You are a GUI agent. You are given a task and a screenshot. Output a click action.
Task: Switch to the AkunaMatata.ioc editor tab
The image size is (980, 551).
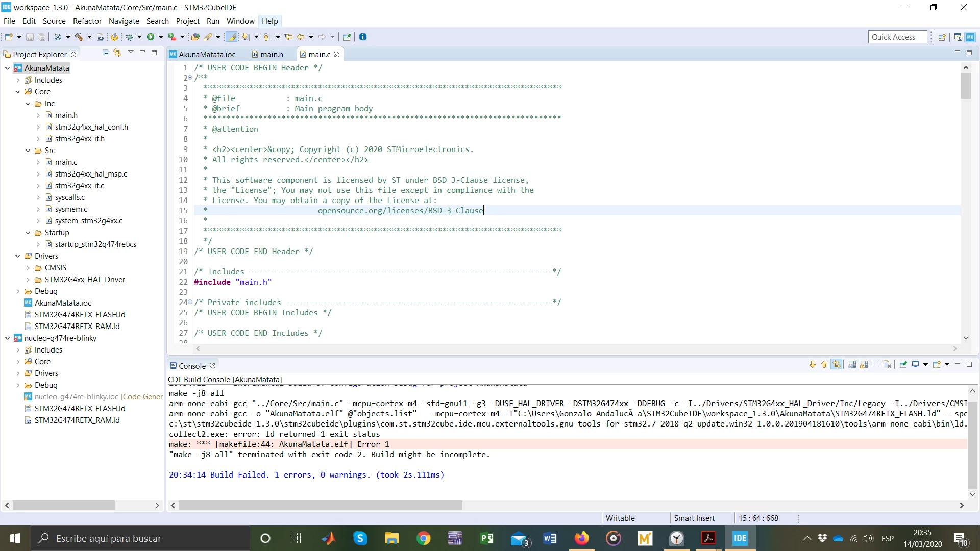[203, 54]
